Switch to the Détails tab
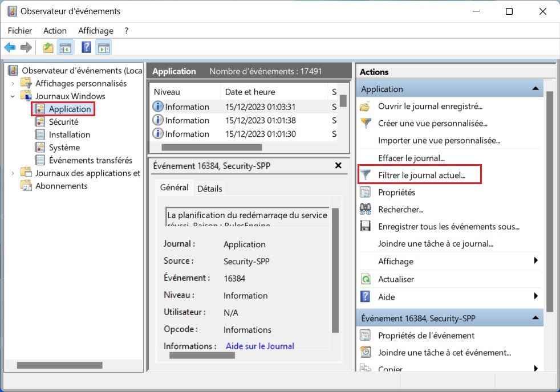This screenshot has width=560, height=392. click(x=209, y=188)
